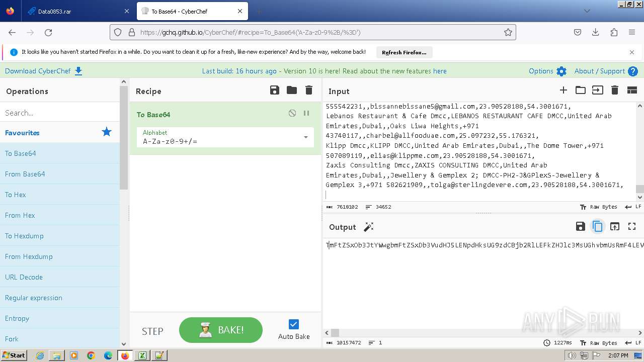Click the address bar URL
Image resolution: width=644 pixels, height=362 pixels.
[250, 32]
